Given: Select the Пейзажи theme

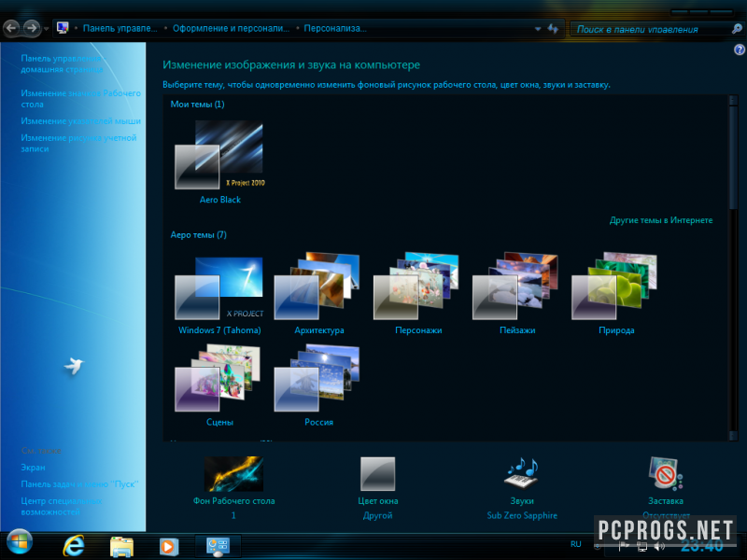Looking at the screenshot, I should (x=517, y=294).
